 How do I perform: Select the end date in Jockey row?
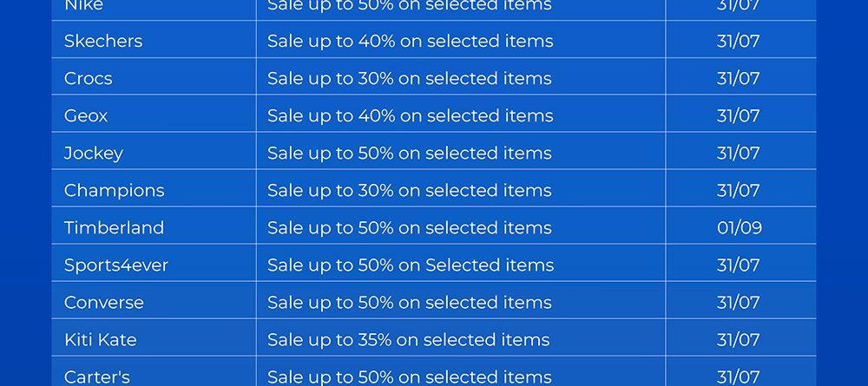(739, 153)
